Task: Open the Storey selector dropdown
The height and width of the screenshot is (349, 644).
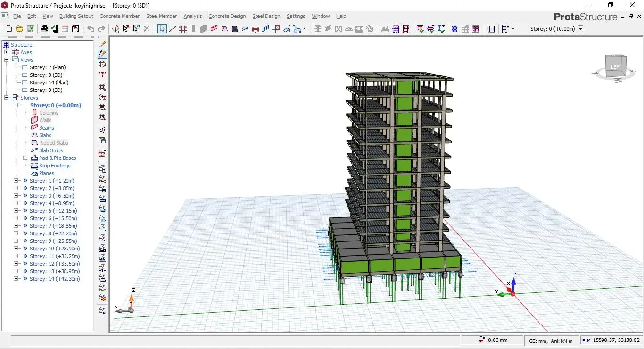Action: (580, 29)
